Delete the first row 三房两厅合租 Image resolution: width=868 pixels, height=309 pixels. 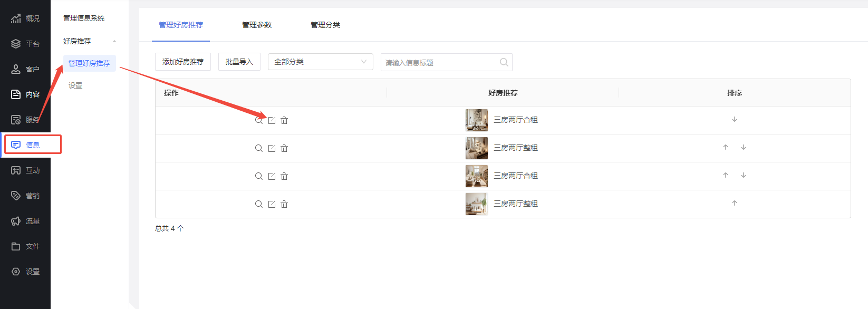click(x=284, y=120)
